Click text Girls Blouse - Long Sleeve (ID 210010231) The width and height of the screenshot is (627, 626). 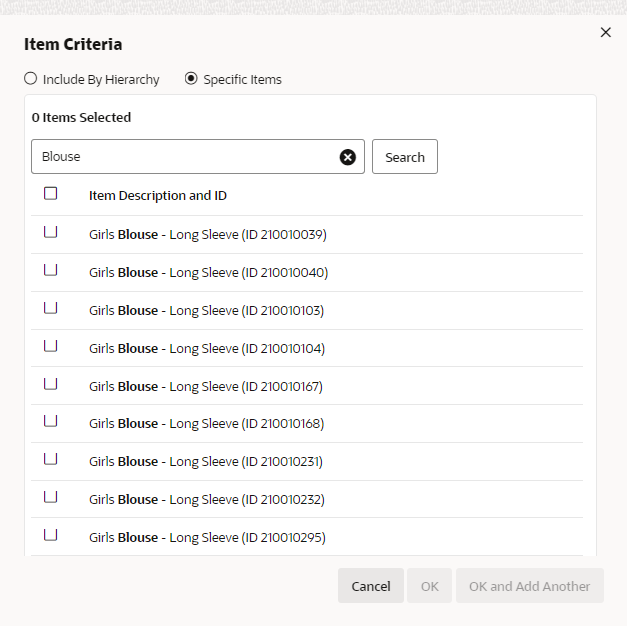point(206,462)
